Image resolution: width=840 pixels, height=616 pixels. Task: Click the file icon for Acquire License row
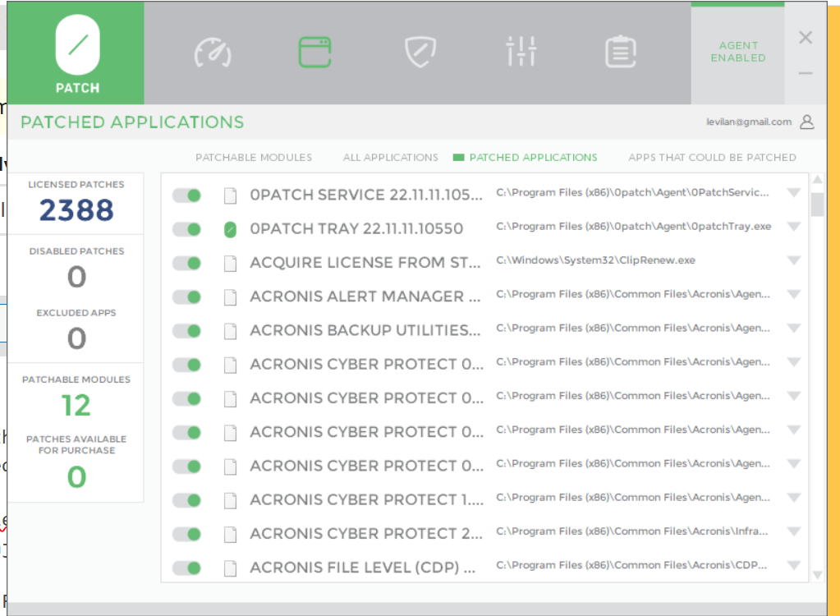coord(231,263)
